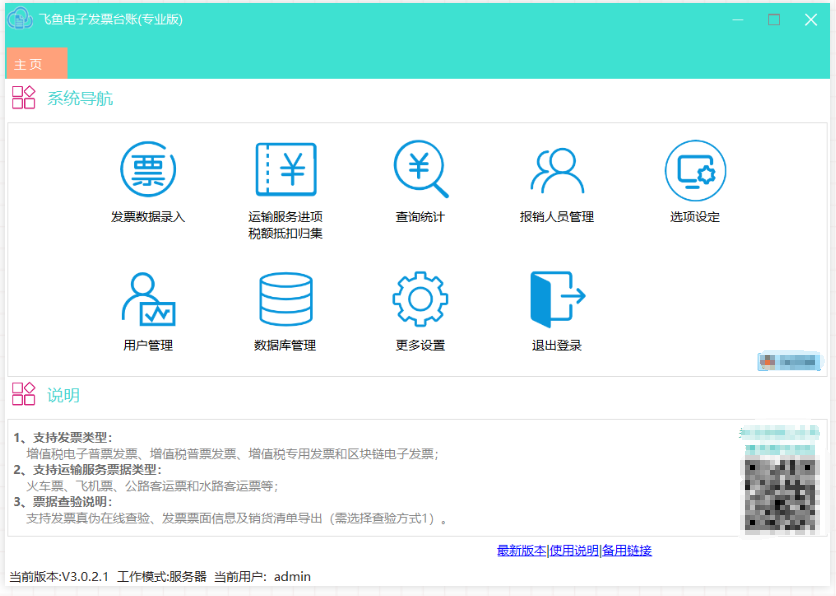Click the 选项设定 label text
The width and height of the screenshot is (836, 596).
695,217
